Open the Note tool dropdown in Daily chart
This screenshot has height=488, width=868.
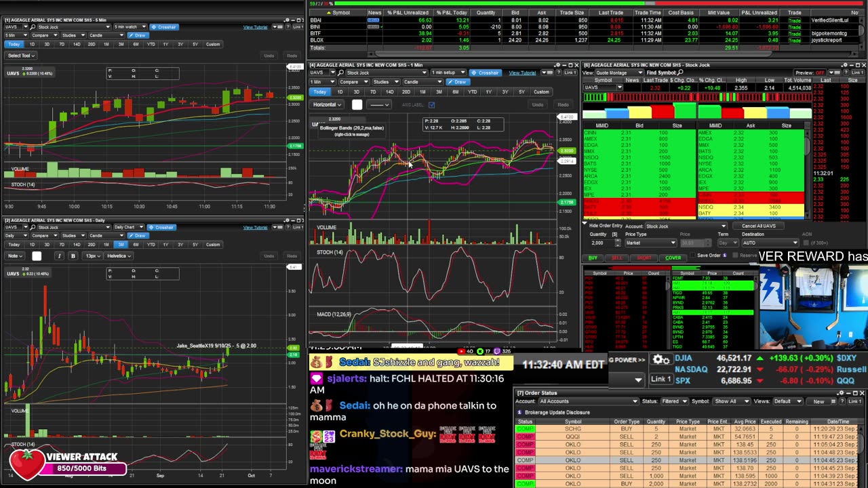coord(15,256)
